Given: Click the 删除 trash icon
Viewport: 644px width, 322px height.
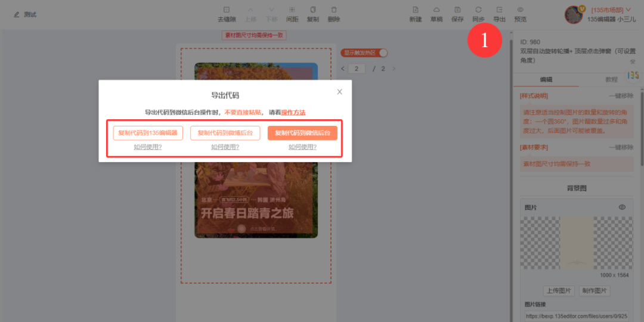Looking at the screenshot, I should point(334,10).
